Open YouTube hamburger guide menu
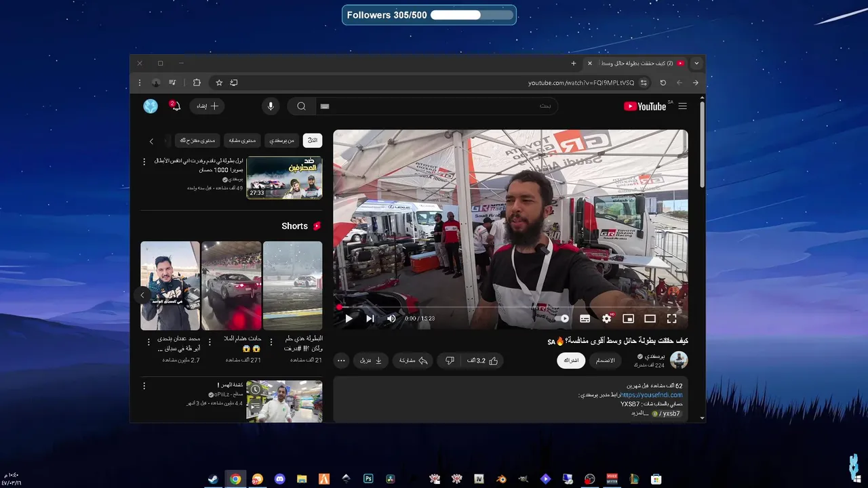Screen dimensions: 868x488 (682, 106)
